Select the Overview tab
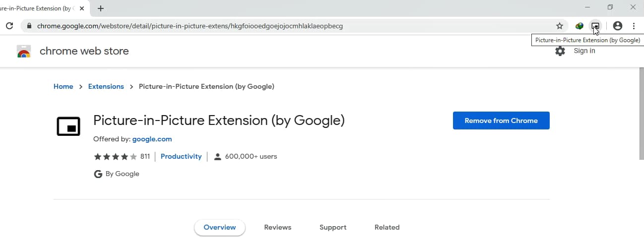644x244 pixels. [220, 227]
